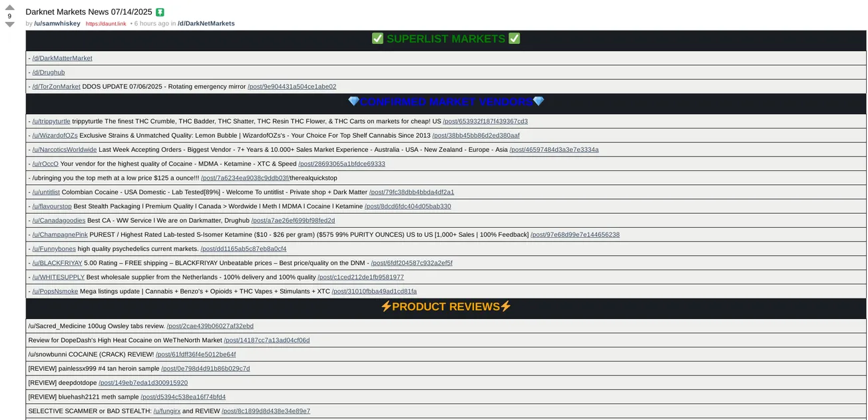This screenshot has width=868, height=420.
Task: Open the /u/trippyturtle vendor profile
Action: point(52,121)
